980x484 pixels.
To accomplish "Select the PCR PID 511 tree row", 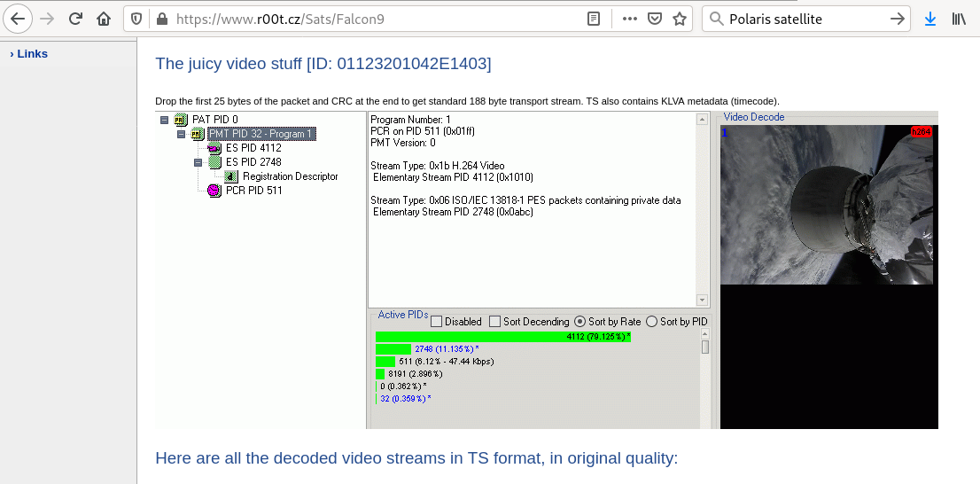I will pyautogui.click(x=253, y=190).
